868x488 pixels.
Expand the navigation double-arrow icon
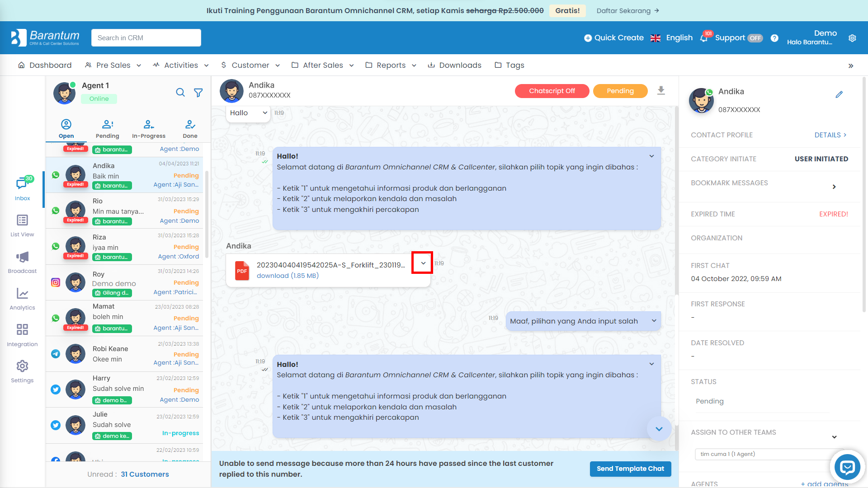coord(851,66)
